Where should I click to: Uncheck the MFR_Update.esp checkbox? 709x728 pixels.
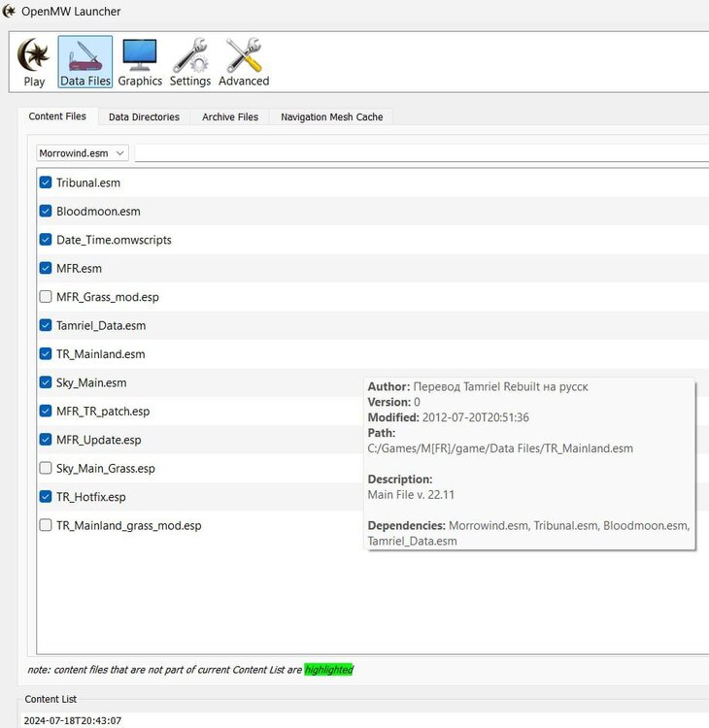[46, 440]
